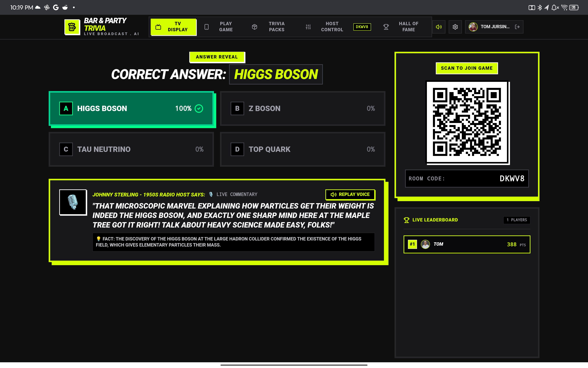The width and height of the screenshot is (588, 368).
Task: Click Tom's avatar in the leaderboard
Action: (425, 244)
